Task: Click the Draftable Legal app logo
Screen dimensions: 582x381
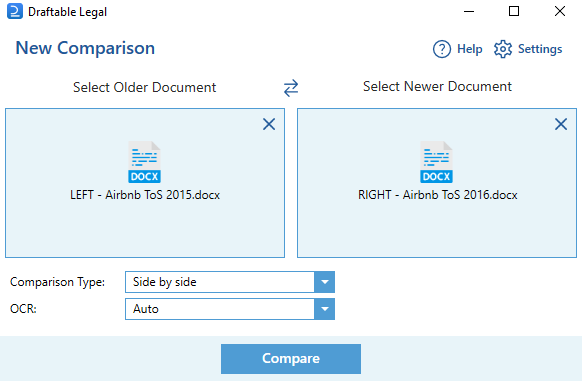Action: coord(14,12)
